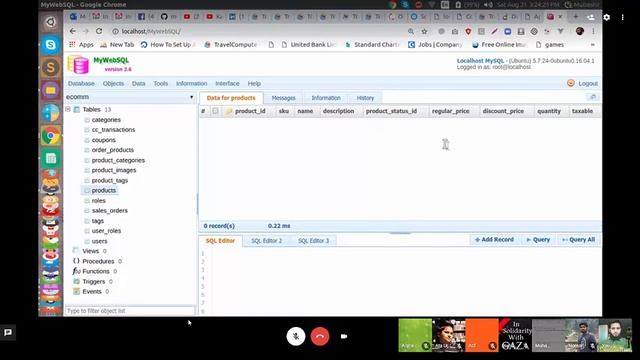This screenshot has width=640, height=360.
Task: Open the Chrome zoom magnifier icon
Action: [411, 31]
